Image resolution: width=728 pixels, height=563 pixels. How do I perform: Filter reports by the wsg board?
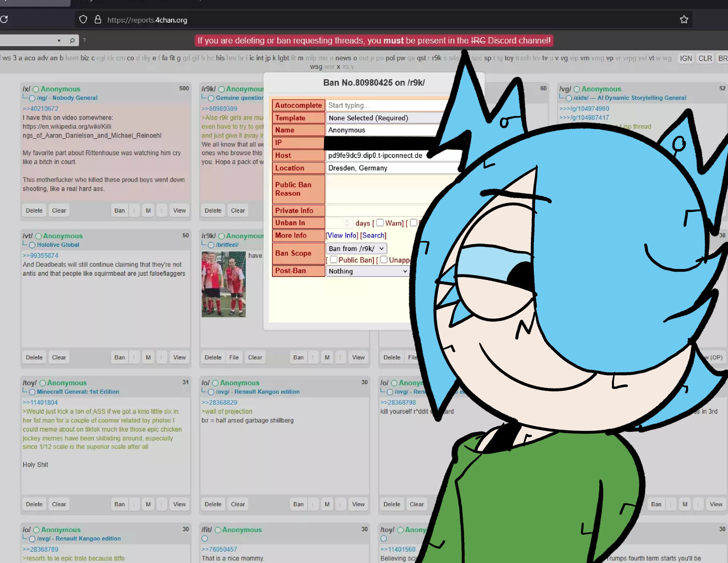[316, 67]
